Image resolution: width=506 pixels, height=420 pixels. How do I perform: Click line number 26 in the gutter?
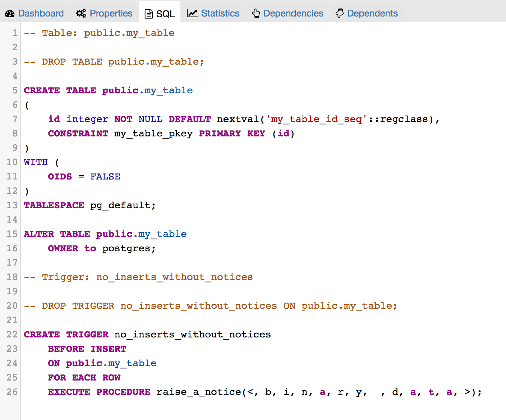[12, 392]
